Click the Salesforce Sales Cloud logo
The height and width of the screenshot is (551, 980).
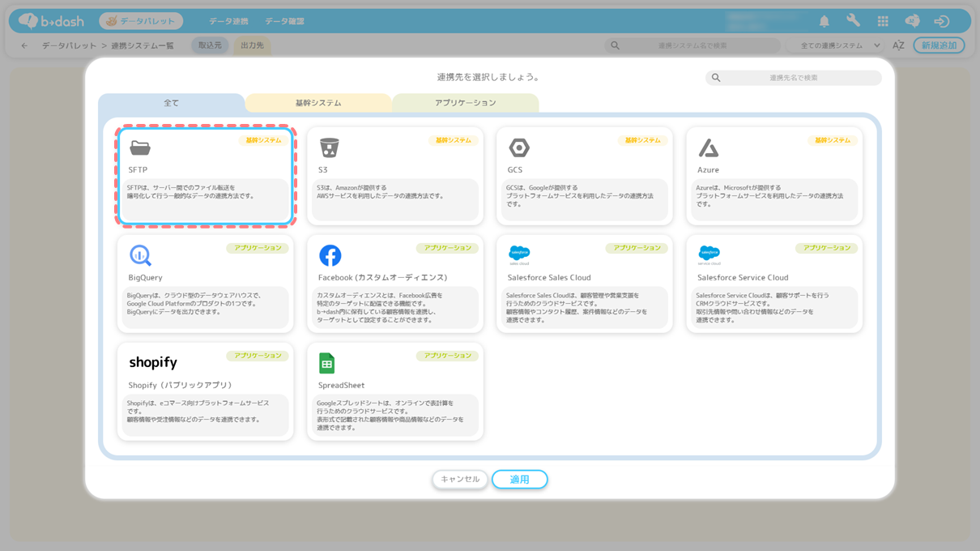click(x=519, y=255)
